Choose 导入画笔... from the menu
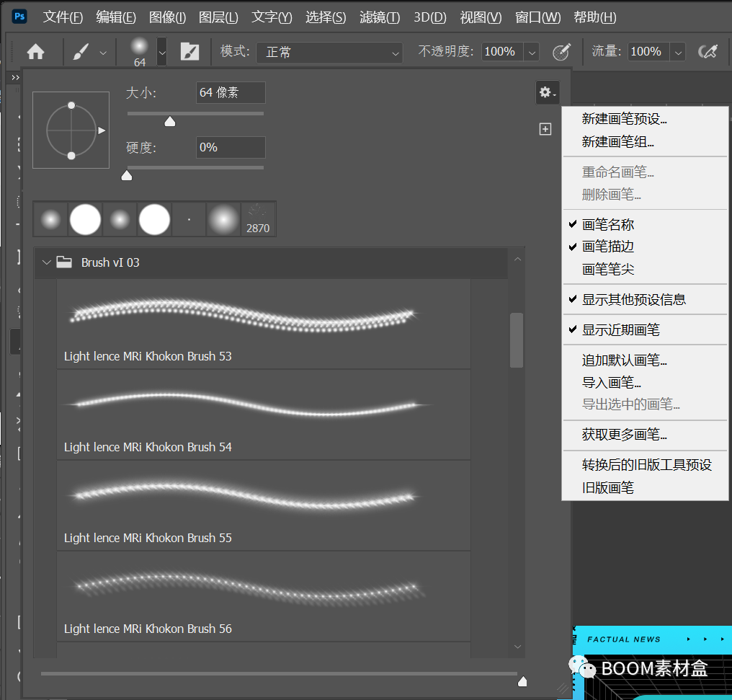The width and height of the screenshot is (732, 700). 612,383
